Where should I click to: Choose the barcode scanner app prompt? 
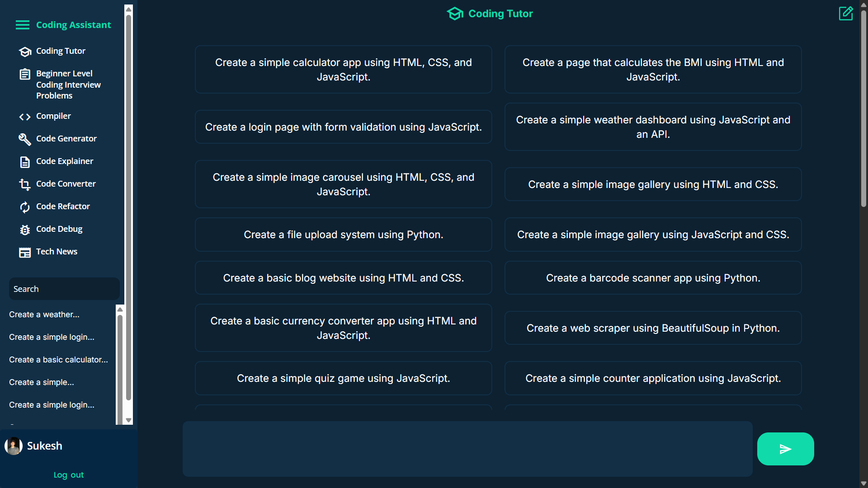coord(653,278)
